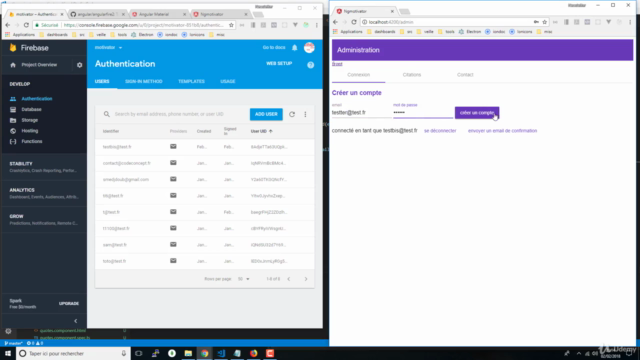Open the rows per page dropdown
Viewport: 640px width, 360px height.
pos(244,279)
